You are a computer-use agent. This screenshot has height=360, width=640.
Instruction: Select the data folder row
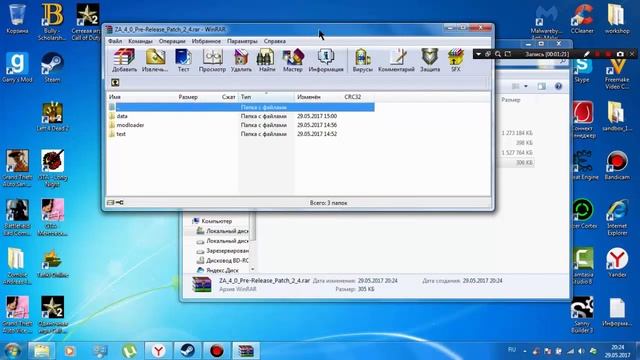241,116
